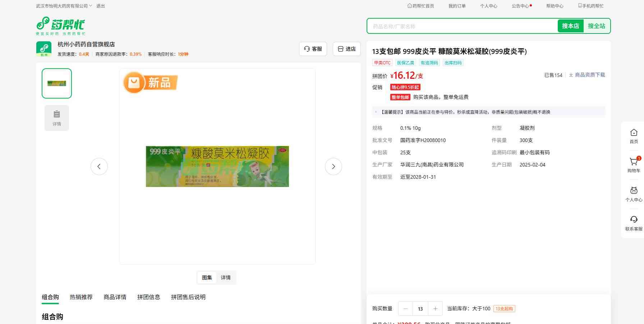Click 联系客服 in the right sidebar
Image resolution: width=644 pixels, height=324 pixels.
[x=634, y=223]
